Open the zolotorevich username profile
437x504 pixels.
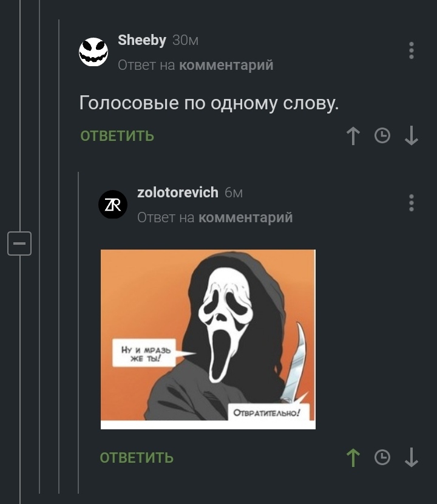point(178,192)
